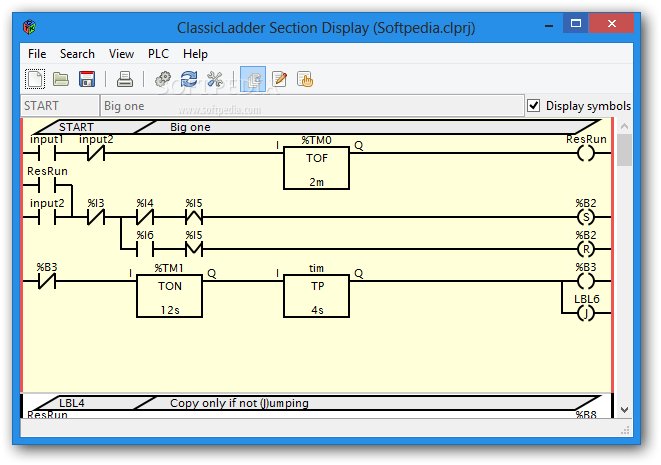Select the %I5 rising-edge contact after %I4
This screenshot has height=465, width=661.
pyautogui.click(x=194, y=218)
